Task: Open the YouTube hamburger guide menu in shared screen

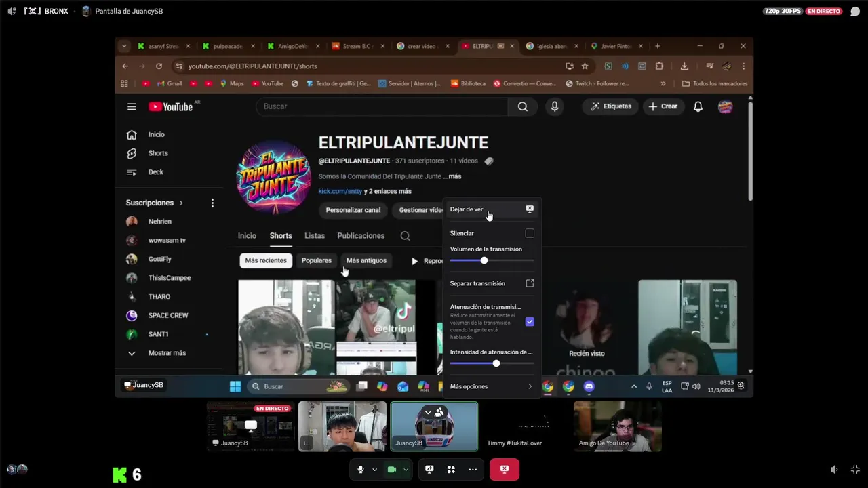Action: tap(132, 106)
